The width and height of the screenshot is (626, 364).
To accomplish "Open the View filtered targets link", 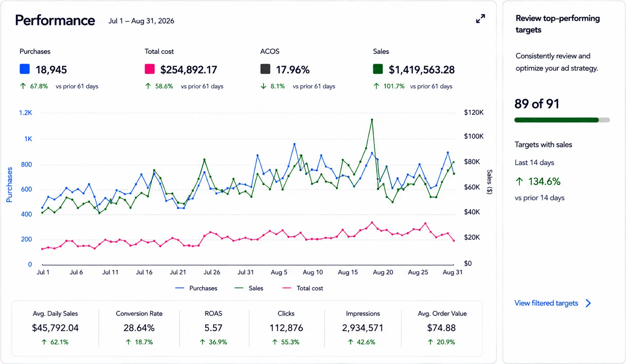I will click(546, 303).
